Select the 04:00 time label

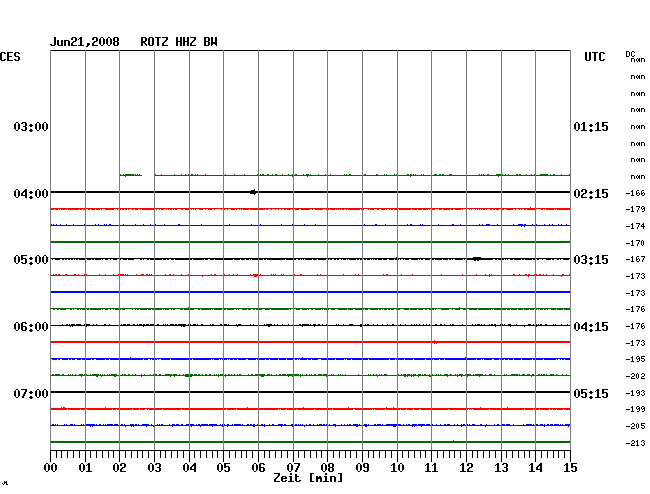(31, 194)
